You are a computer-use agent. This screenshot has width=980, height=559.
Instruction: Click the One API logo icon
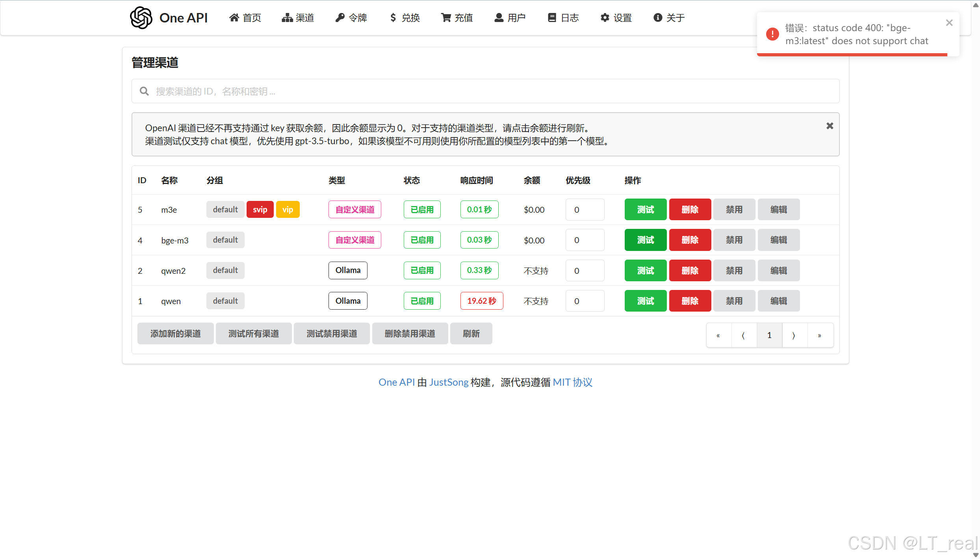[x=141, y=18]
